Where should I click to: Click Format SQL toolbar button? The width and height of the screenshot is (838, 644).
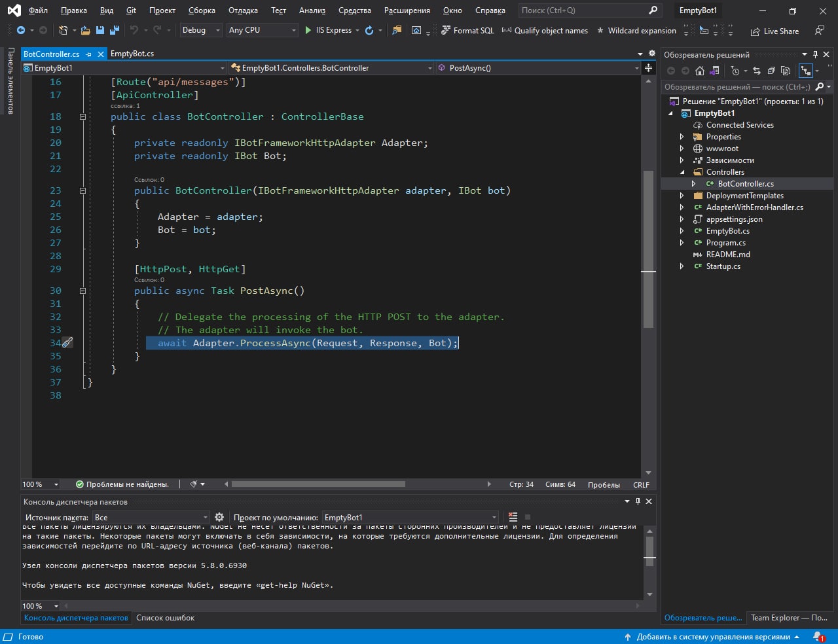(467, 30)
